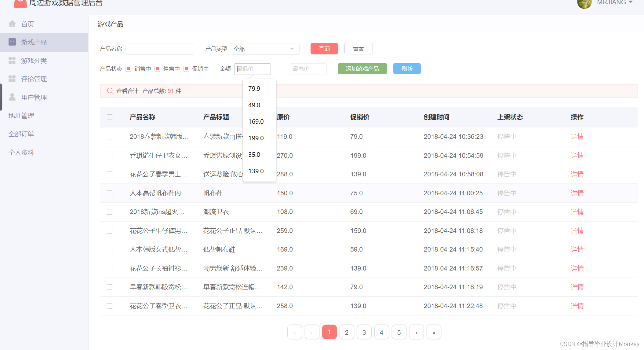Screen dimensions: 644x350
Task: Click the 最高价 input field
Action: (308, 69)
